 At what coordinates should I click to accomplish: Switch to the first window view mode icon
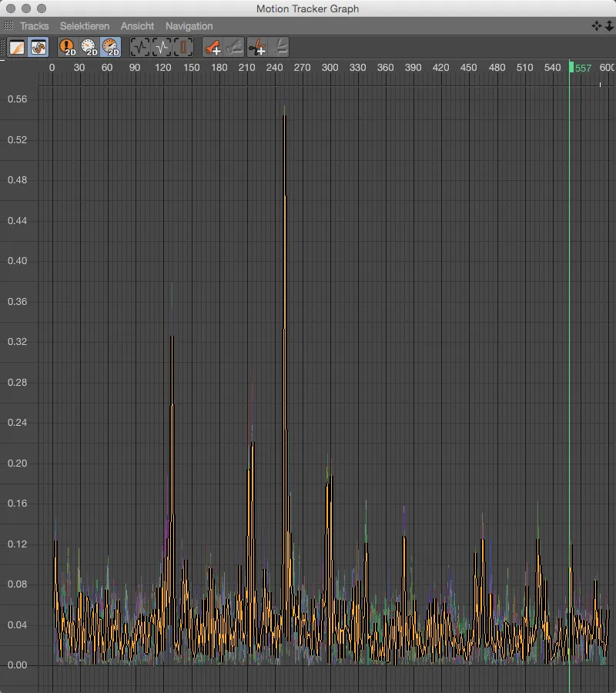(x=17, y=47)
